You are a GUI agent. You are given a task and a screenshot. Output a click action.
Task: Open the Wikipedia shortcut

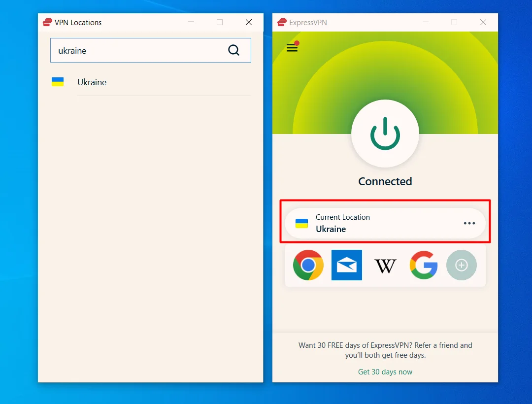click(385, 265)
